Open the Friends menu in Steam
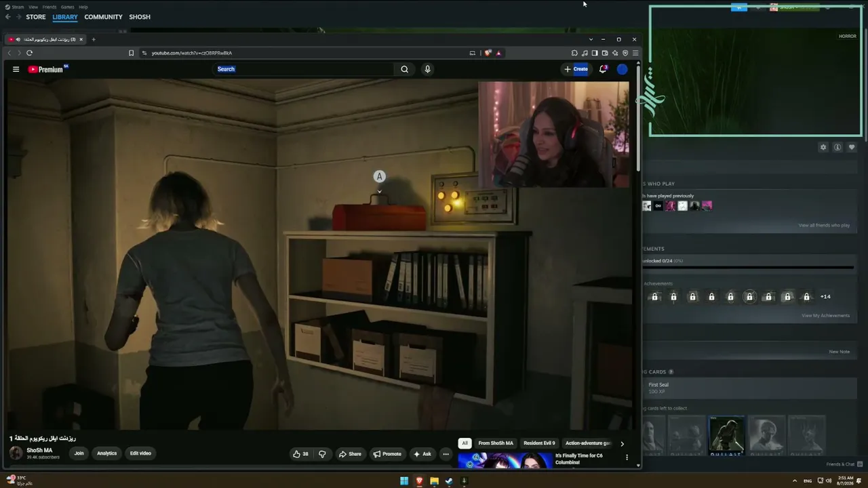This screenshot has width=868, height=488. (50, 7)
